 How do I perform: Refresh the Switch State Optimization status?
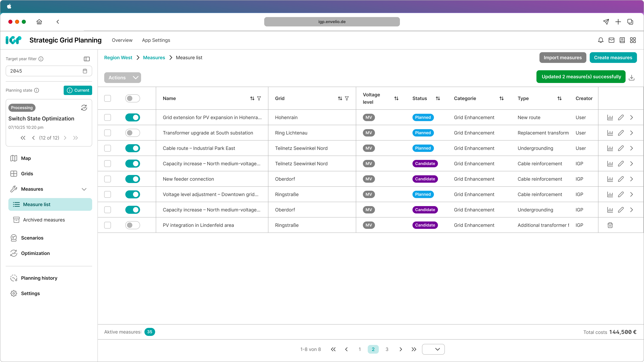click(x=84, y=108)
